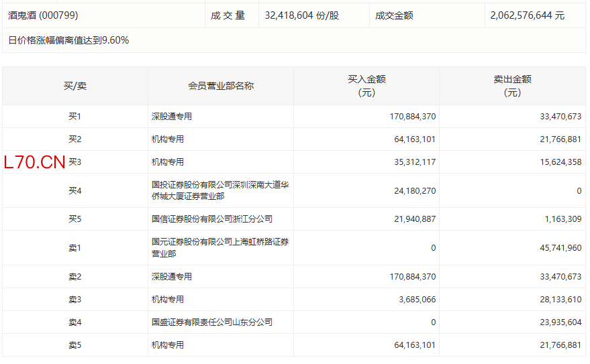This screenshot has height=364, width=590.
Task: Click the L70.CN red watermark text
Action: click(x=35, y=162)
